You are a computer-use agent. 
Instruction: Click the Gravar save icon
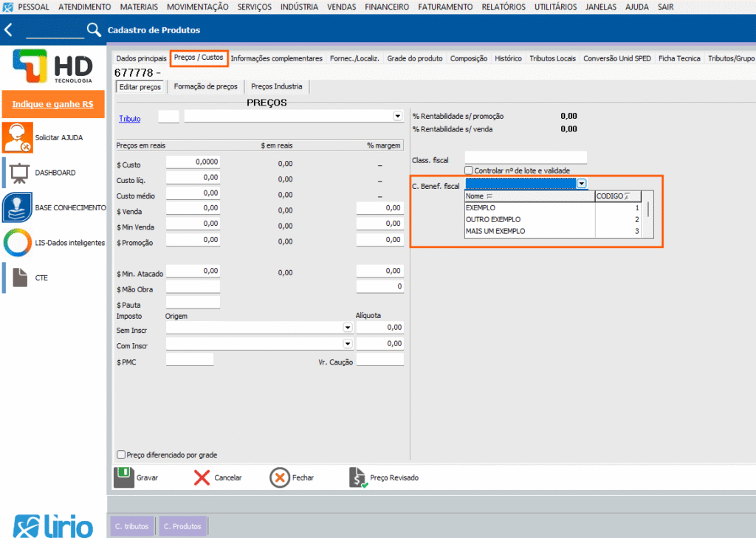click(x=123, y=477)
